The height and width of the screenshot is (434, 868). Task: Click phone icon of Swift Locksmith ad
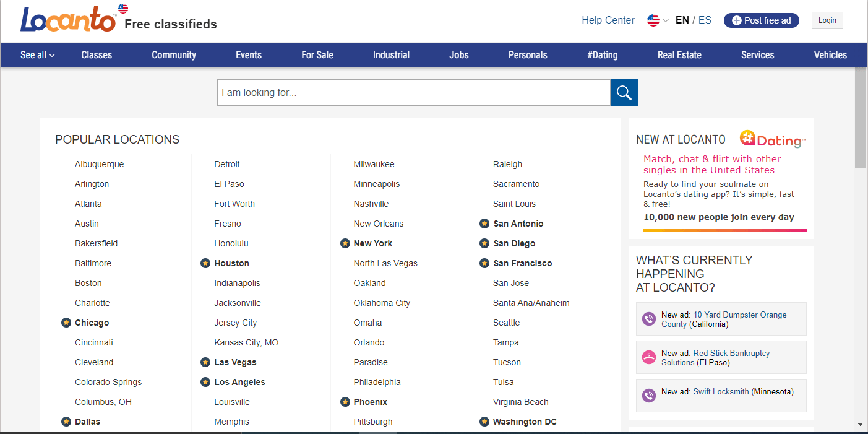pos(648,396)
